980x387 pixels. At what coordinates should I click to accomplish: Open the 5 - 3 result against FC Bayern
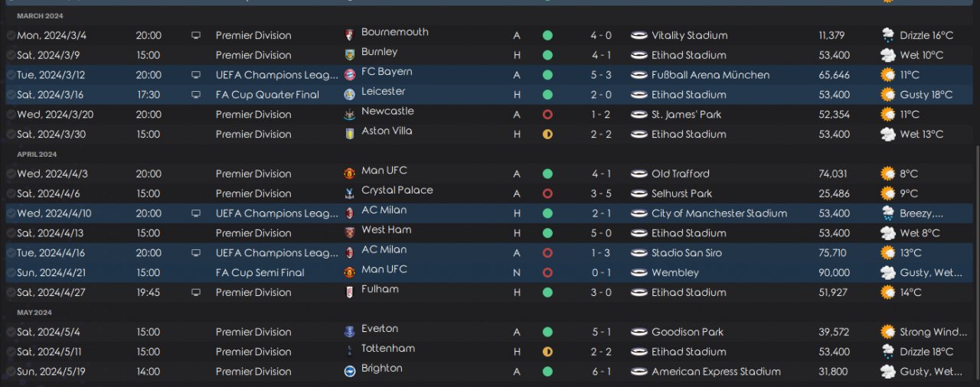599,75
